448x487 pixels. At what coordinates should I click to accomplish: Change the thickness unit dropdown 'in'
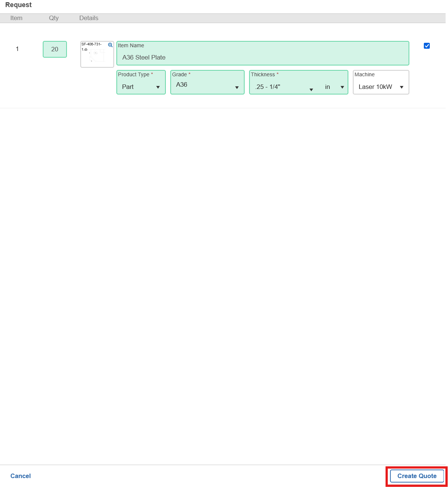pyautogui.click(x=334, y=87)
